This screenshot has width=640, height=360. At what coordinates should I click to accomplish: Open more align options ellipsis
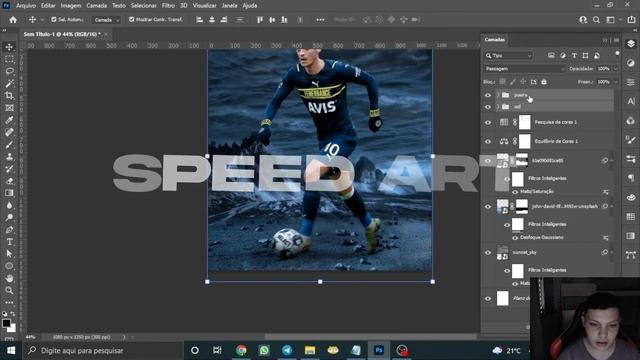[x=320, y=20]
